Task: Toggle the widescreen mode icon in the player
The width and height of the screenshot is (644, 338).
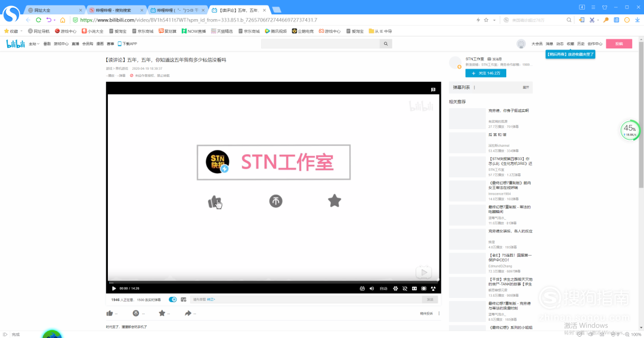Action: pos(414,288)
